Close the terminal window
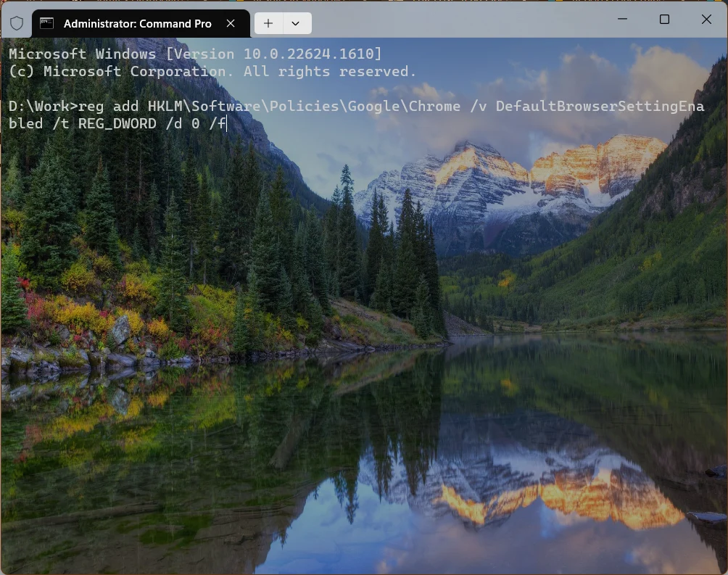Screen dimensions: 728x575 click(x=706, y=19)
